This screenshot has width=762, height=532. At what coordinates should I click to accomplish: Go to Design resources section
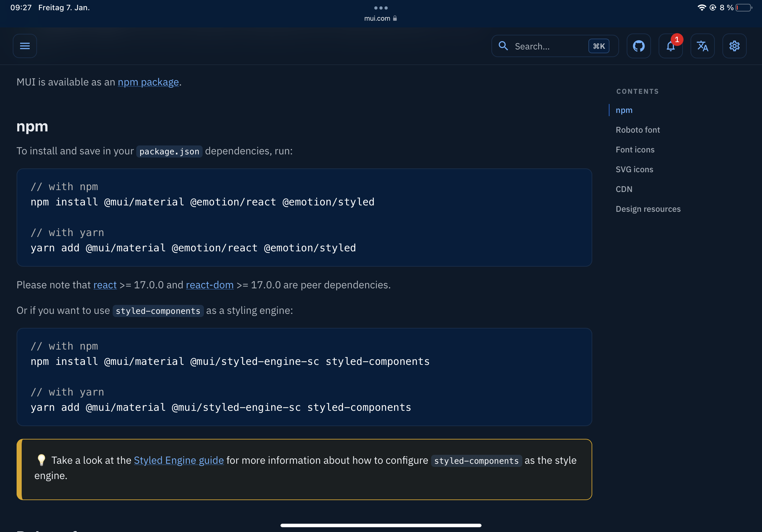pos(648,209)
